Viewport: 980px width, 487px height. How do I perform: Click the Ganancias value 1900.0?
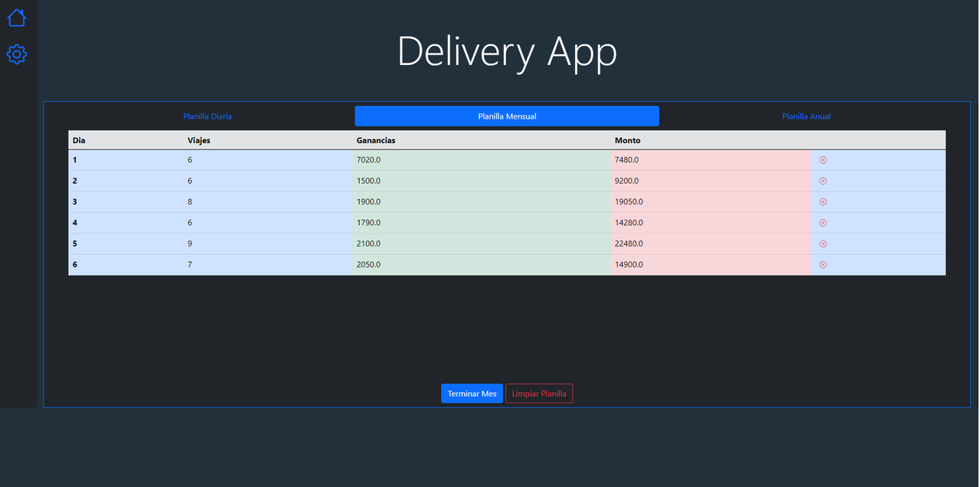click(x=368, y=201)
